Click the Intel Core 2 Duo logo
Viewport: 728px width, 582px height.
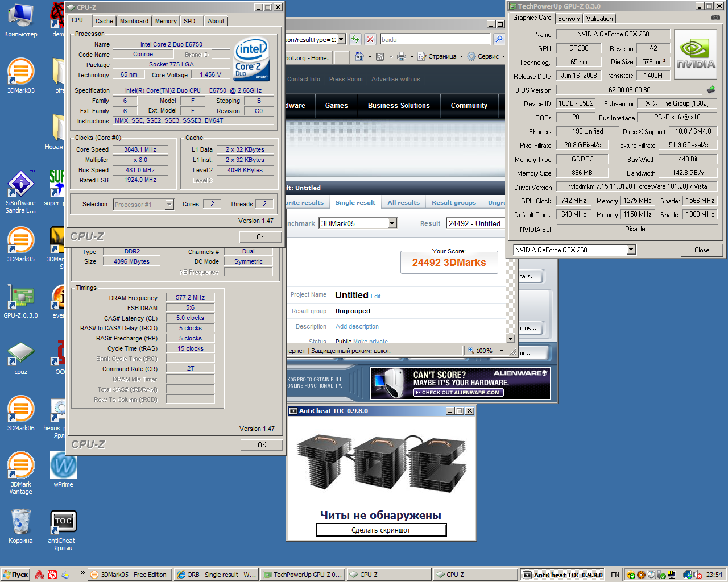click(251, 59)
